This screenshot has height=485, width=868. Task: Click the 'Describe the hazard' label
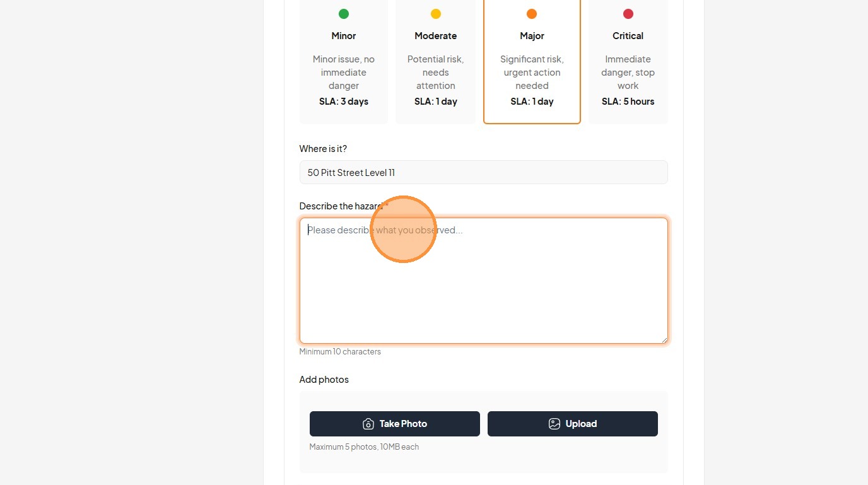pyautogui.click(x=341, y=206)
